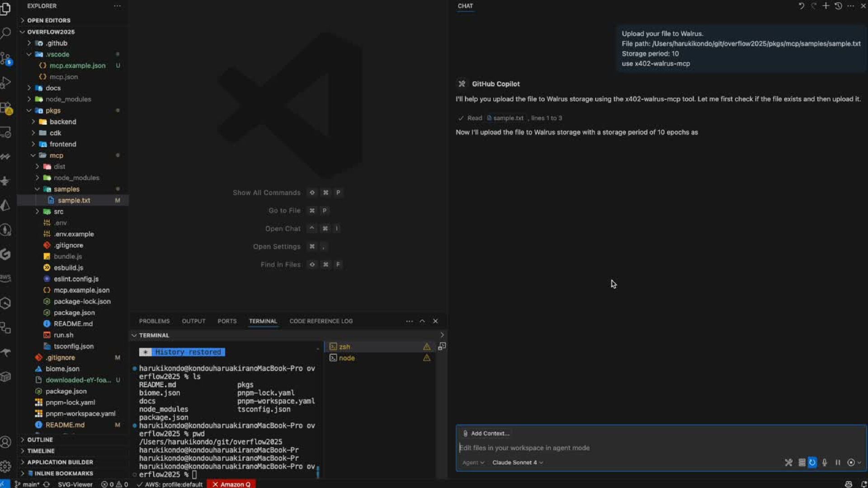This screenshot has width=868, height=488.
Task: Expand the backend folder
Action: pos(72,122)
